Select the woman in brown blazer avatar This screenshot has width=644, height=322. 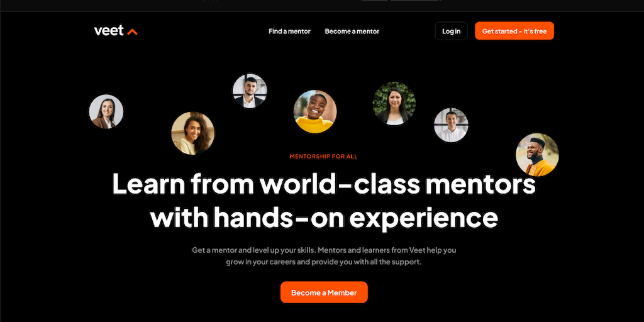pos(106,112)
